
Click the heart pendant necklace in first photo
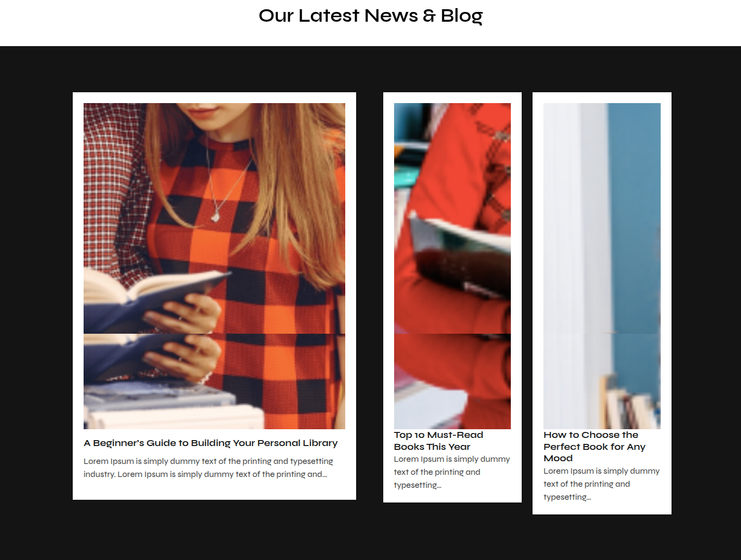(215, 217)
